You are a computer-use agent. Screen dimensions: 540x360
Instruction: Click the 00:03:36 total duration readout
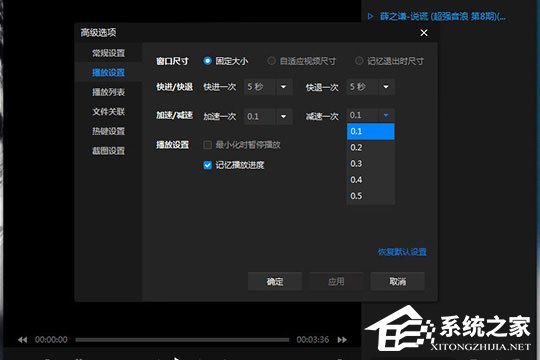click(x=313, y=340)
